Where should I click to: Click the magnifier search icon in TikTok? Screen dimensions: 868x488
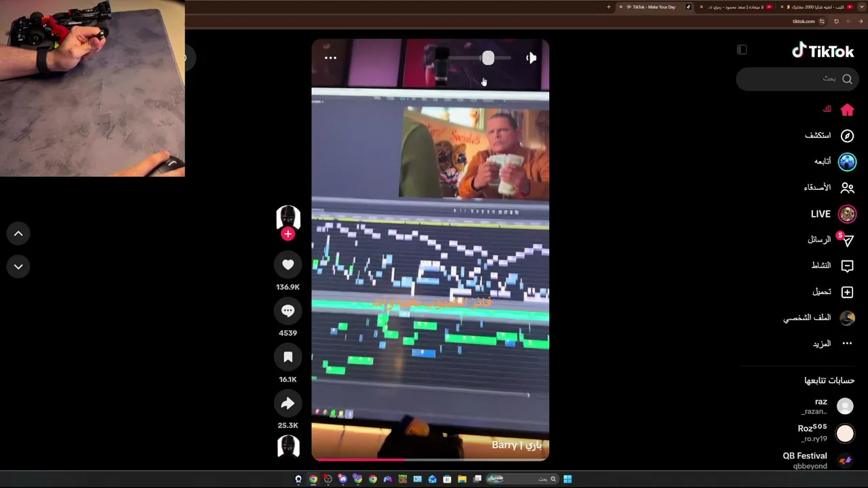[x=847, y=79]
